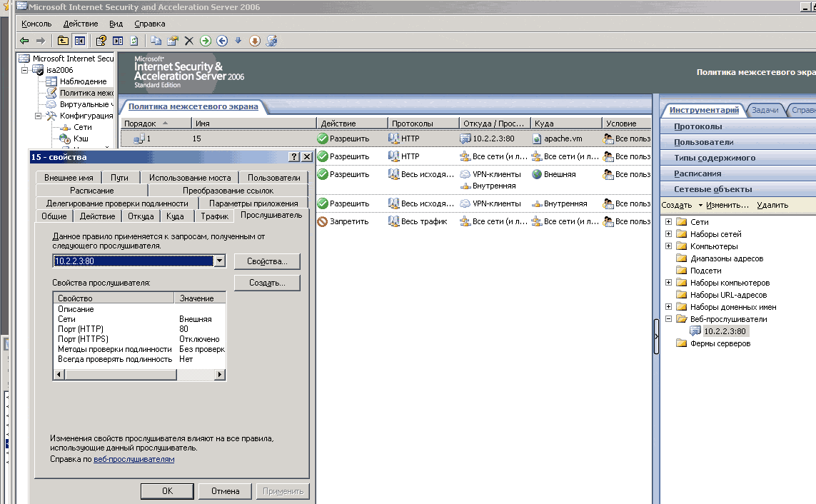The width and height of the screenshot is (816, 504).
Task: Click the Свойства... button
Action: 267,261
